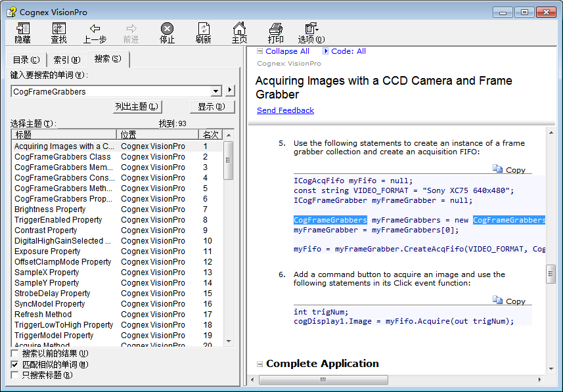The height and width of the screenshot is (392, 563).
Task: Click content horizontal scroll left arrow
Action: [x=252, y=380]
